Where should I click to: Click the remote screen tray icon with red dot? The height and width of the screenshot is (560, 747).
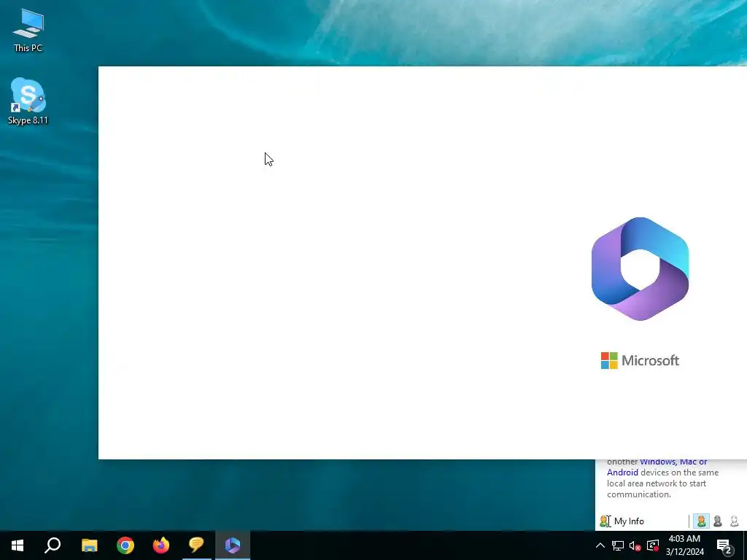(653, 545)
